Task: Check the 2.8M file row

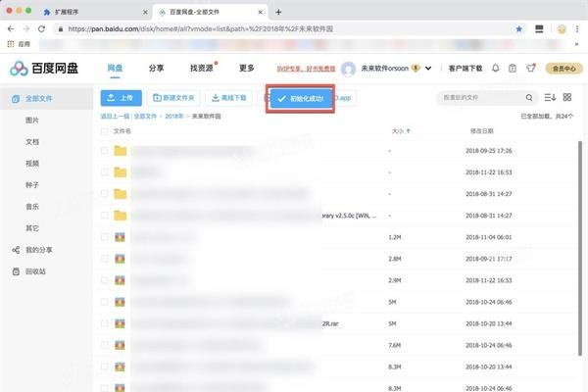Action: tap(104, 259)
